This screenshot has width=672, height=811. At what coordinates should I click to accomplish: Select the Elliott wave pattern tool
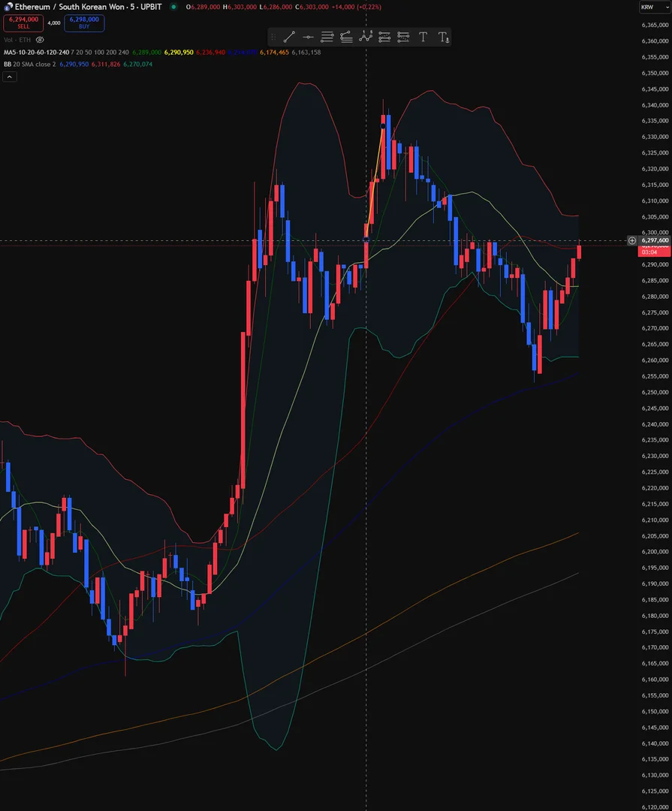coord(366,38)
